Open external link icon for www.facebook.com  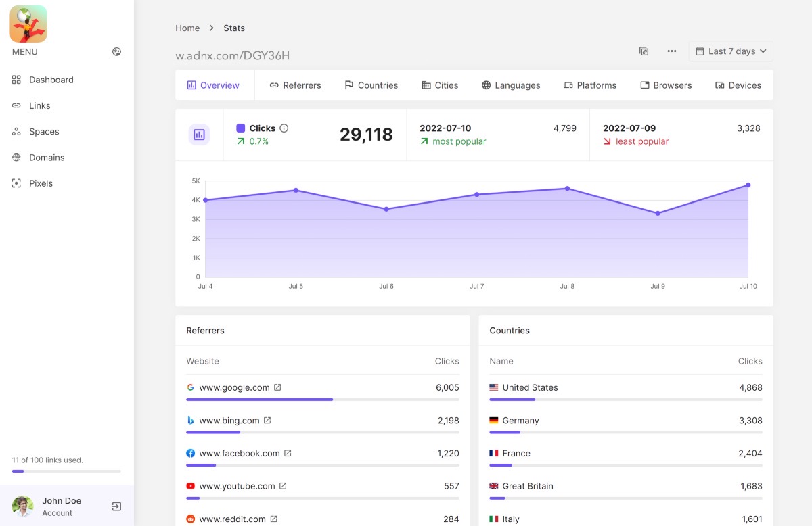click(288, 453)
